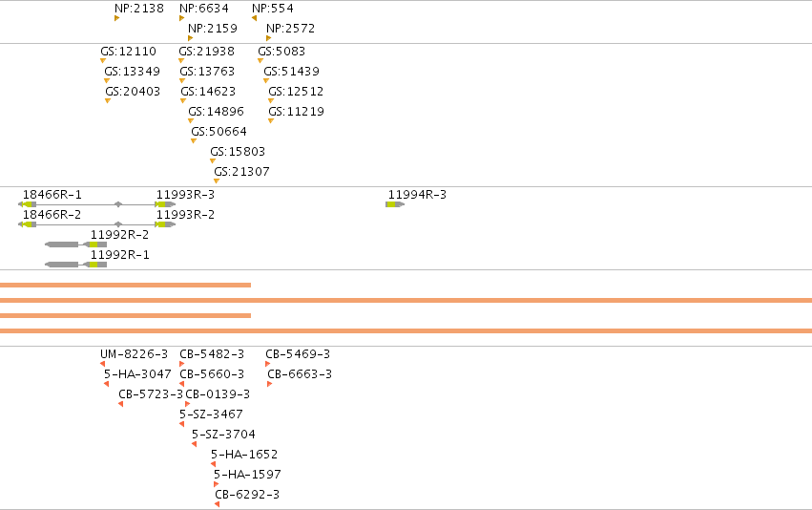The height and width of the screenshot is (510, 812).
Task: Select the NP:2159 feature label
Action: click(x=213, y=29)
